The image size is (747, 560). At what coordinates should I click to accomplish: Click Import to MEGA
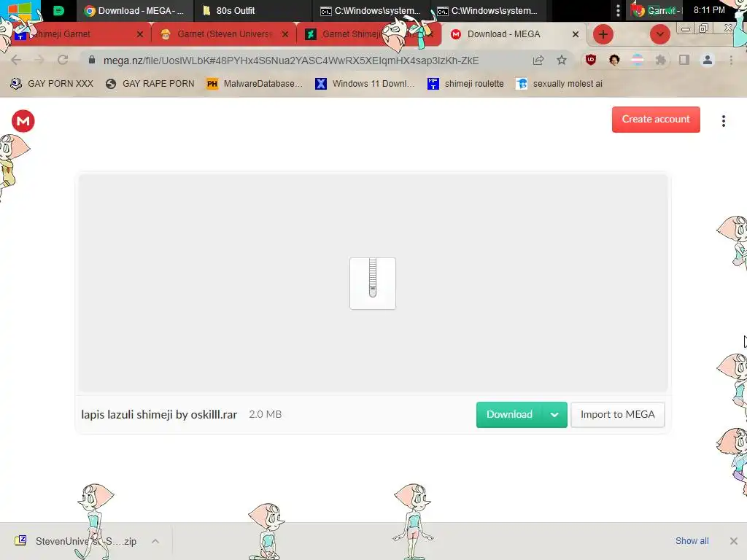pyautogui.click(x=617, y=415)
